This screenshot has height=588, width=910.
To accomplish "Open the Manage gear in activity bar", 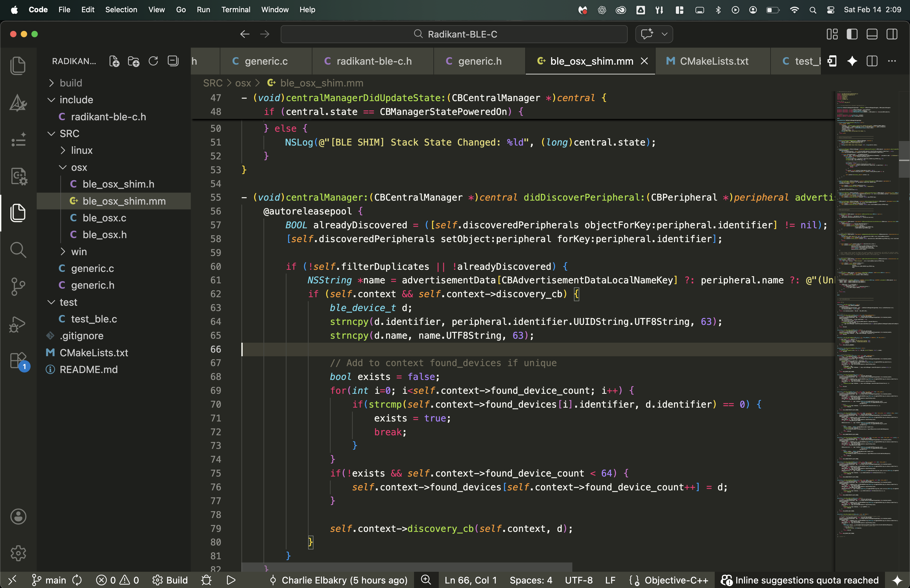I will click(18, 553).
